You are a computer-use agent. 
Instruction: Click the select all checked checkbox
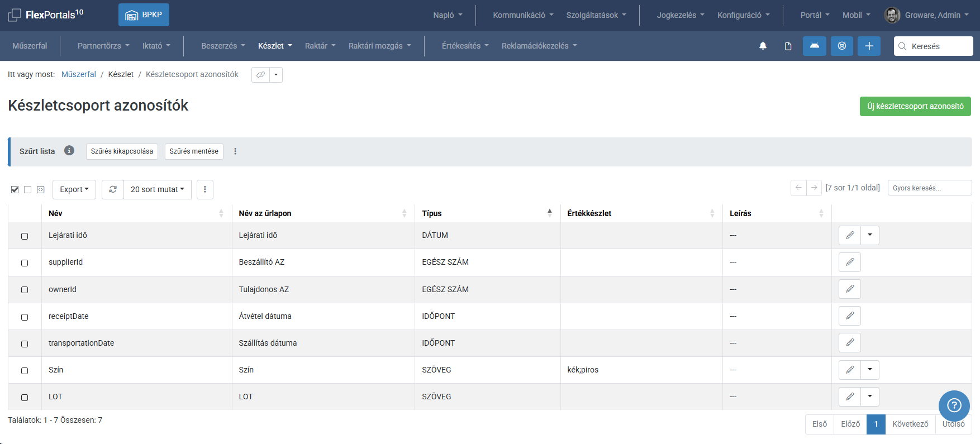(15, 190)
